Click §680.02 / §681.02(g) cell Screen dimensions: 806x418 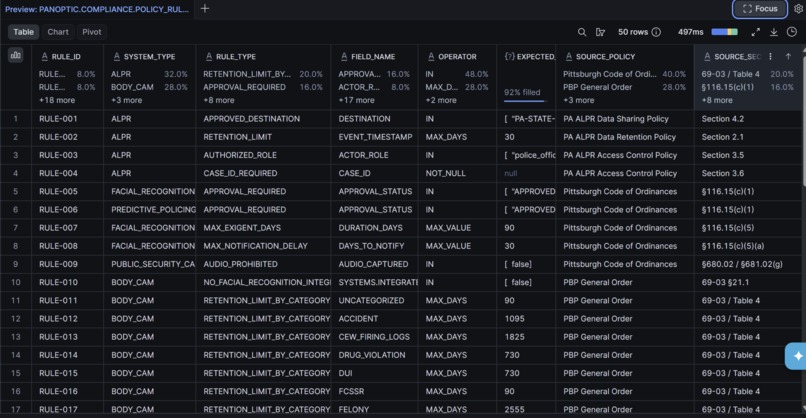click(747, 264)
